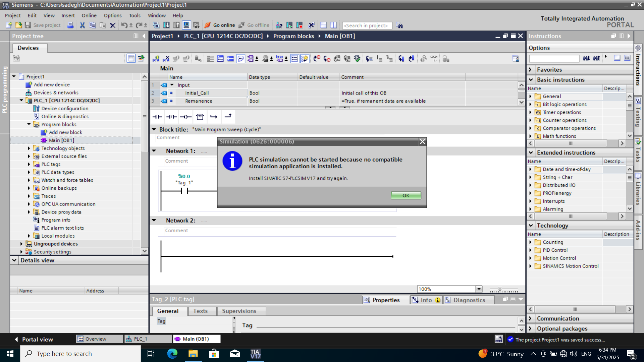This screenshot has width=644, height=362.
Task: Click the Undo arrow icon
Action: click(x=124, y=25)
